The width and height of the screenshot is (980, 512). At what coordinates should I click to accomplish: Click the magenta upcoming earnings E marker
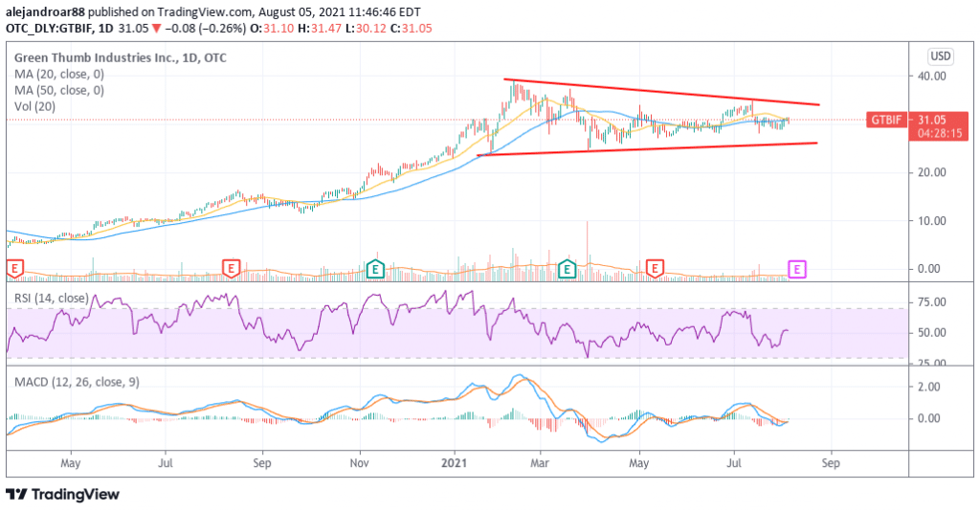(797, 270)
